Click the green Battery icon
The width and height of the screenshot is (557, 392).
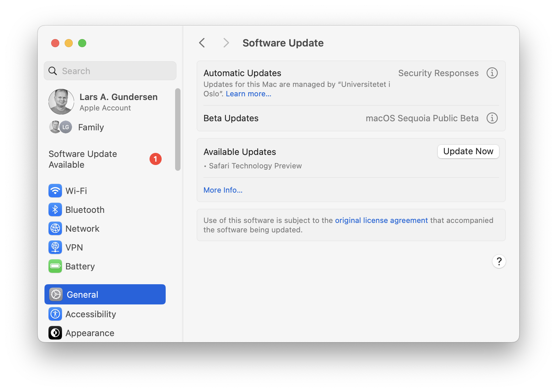55,266
